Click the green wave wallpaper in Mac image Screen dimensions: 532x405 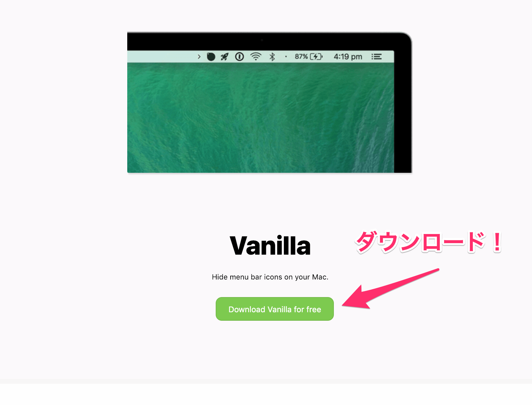point(261,118)
